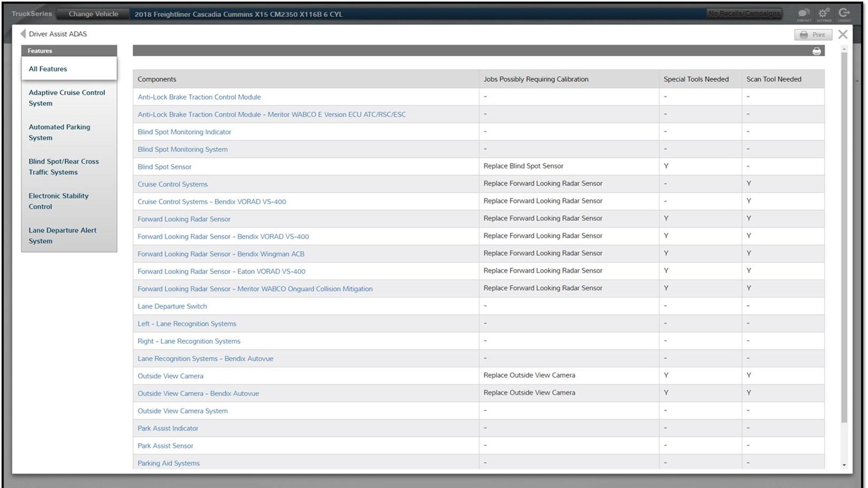Open Outside View Camera - Bendix Autovue link
Image resolution: width=868 pixels, height=488 pixels.
tap(198, 394)
